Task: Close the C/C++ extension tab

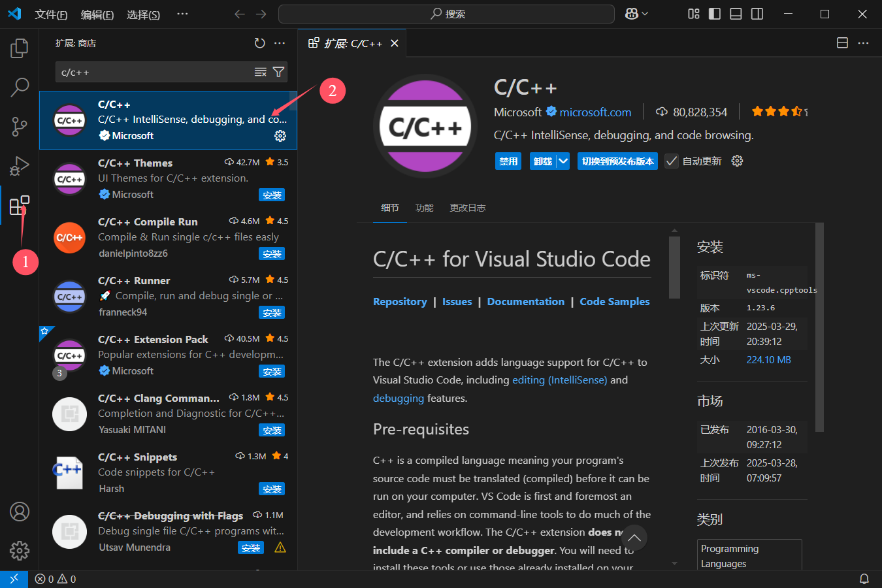Action: 395,43
